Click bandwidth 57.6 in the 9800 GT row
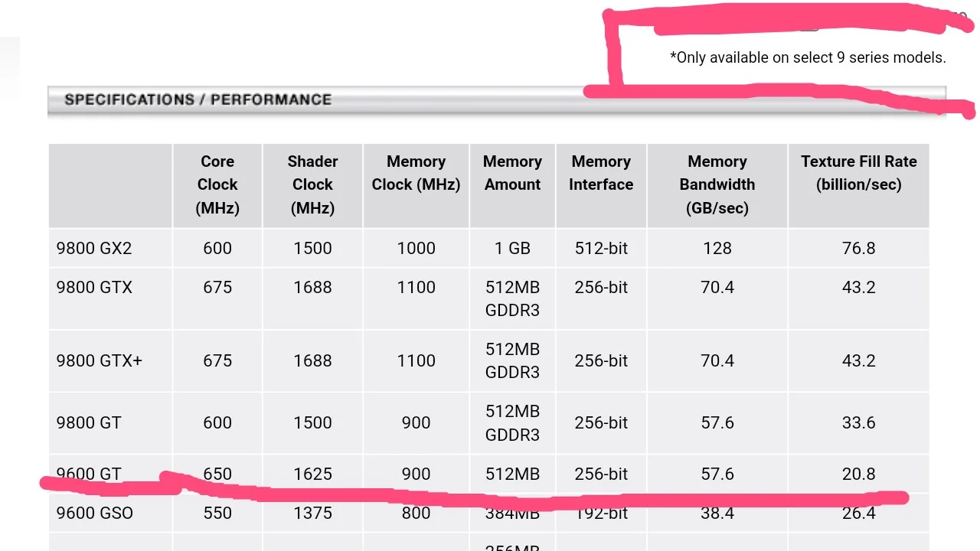Image resolution: width=980 pixels, height=551 pixels. pyautogui.click(x=717, y=422)
